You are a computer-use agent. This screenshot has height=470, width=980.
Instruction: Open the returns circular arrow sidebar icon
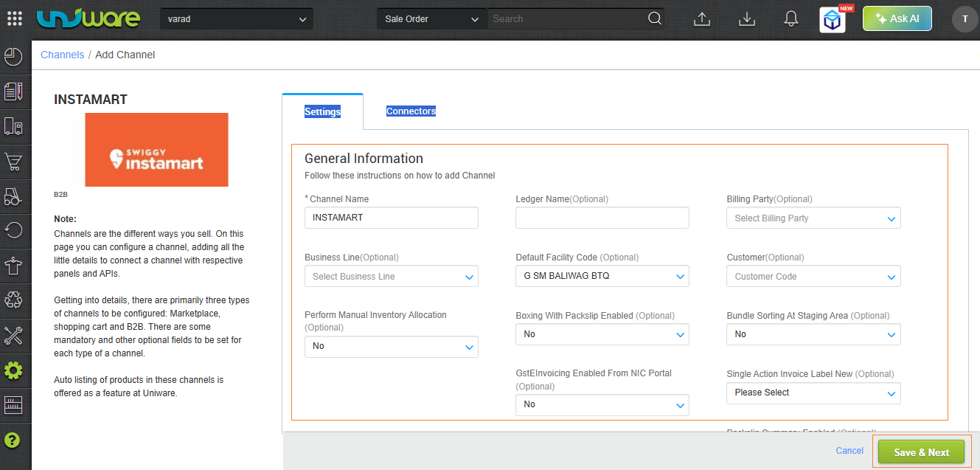[14, 231]
